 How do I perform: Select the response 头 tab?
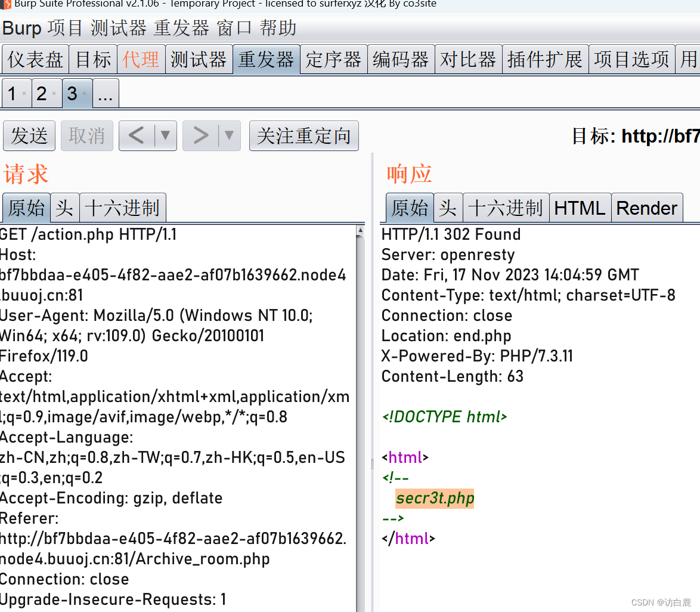tap(448, 208)
